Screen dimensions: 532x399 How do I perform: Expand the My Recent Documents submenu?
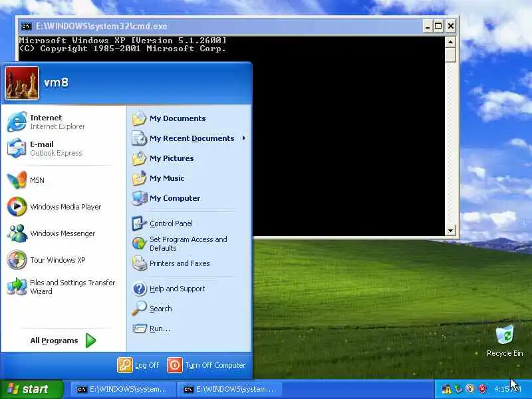pos(190,138)
